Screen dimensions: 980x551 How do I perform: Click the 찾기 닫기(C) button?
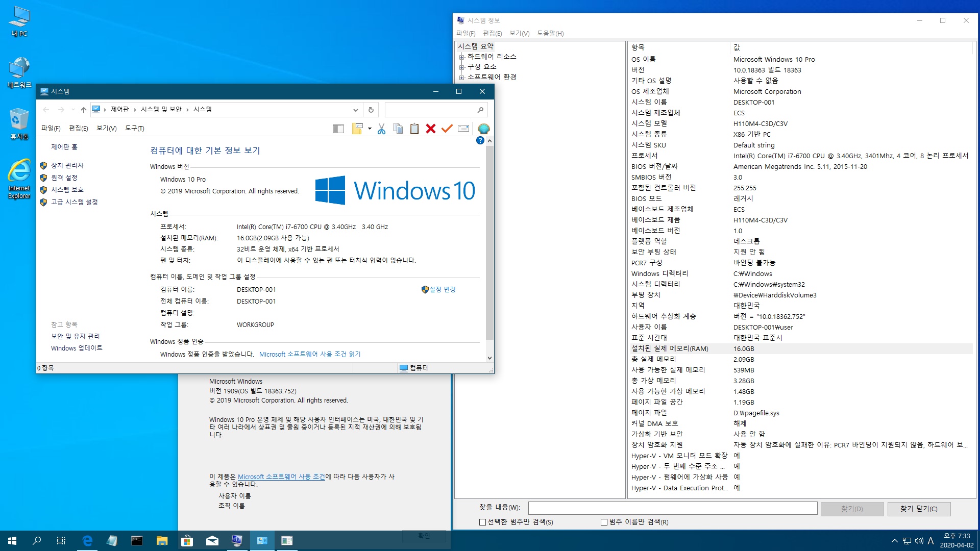click(x=919, y=509)
